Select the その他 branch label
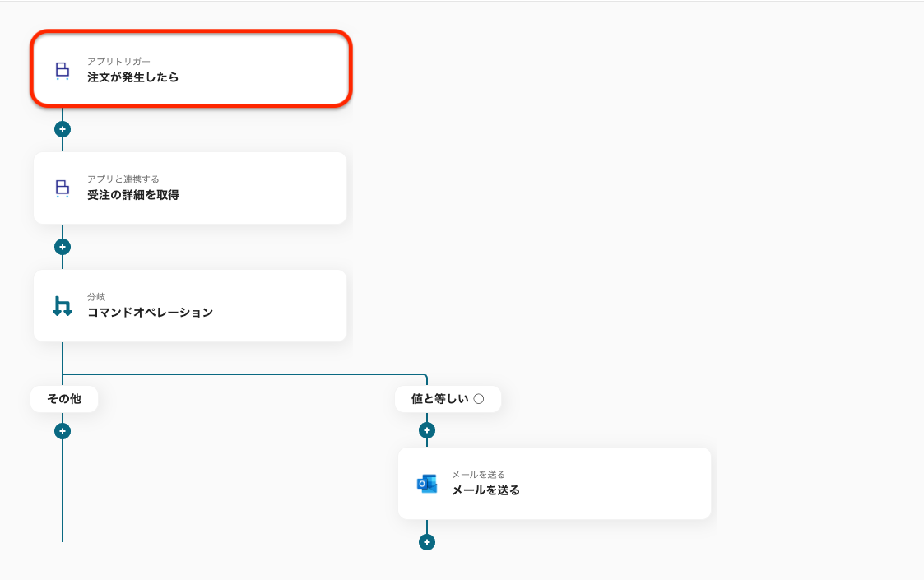The width and height of the screenshot is (924, 580). [64, 399]
